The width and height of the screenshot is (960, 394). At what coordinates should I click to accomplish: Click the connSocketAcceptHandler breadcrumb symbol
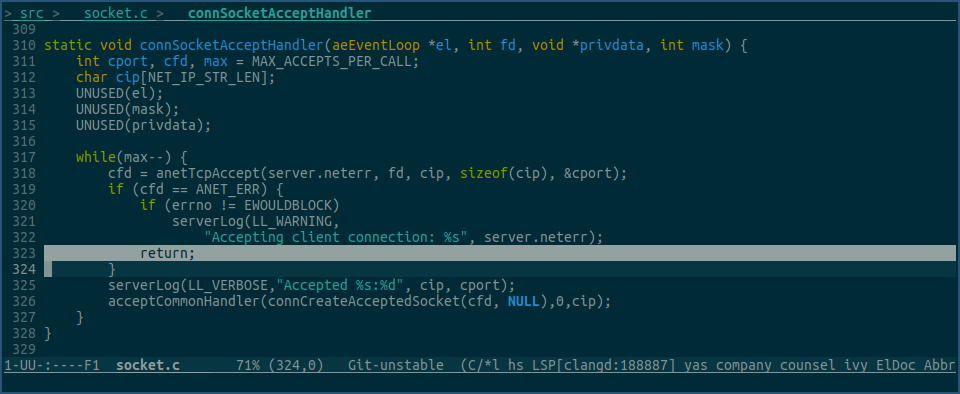tap(279, 13)
